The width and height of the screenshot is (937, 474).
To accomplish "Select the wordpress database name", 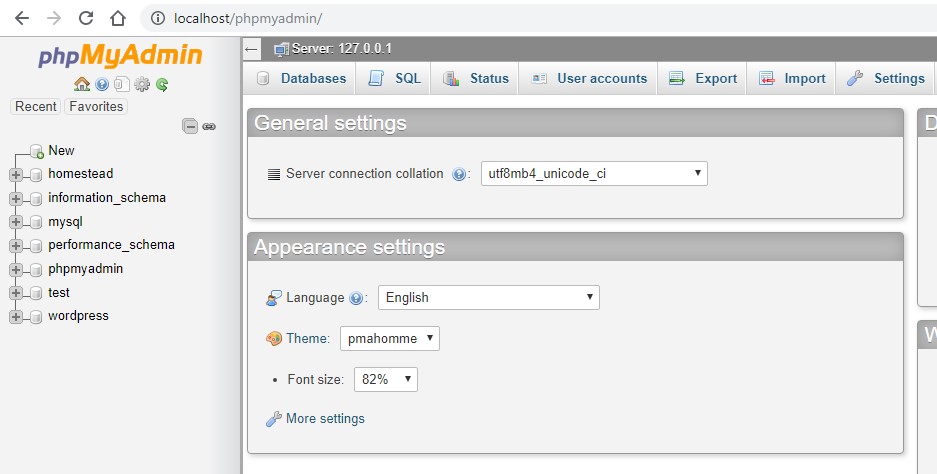I will (x=78, y=316).
